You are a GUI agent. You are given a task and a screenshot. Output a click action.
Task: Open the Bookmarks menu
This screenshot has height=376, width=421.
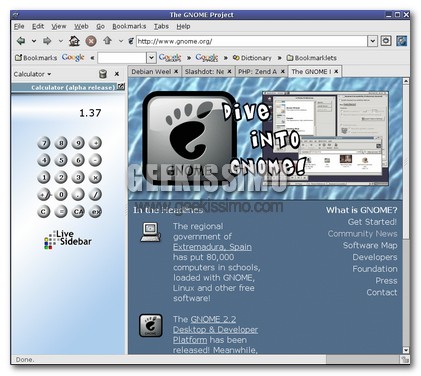(129, 26)
